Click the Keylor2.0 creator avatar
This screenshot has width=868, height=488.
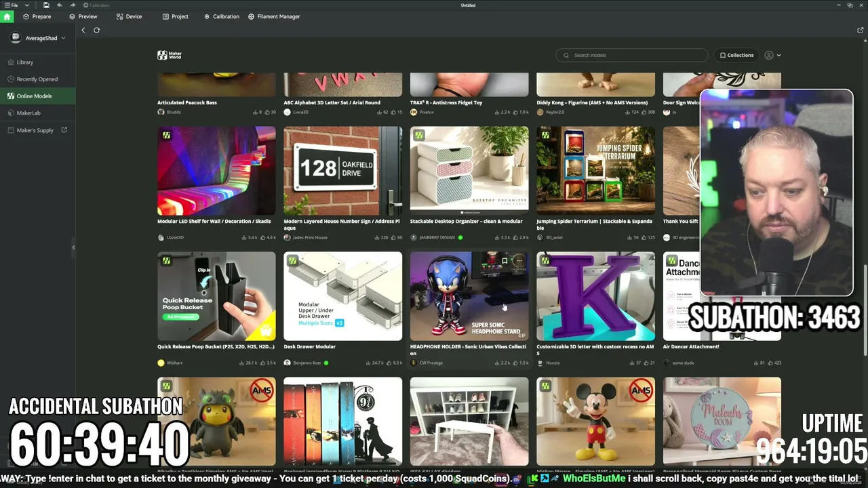(x=540, y=112)
